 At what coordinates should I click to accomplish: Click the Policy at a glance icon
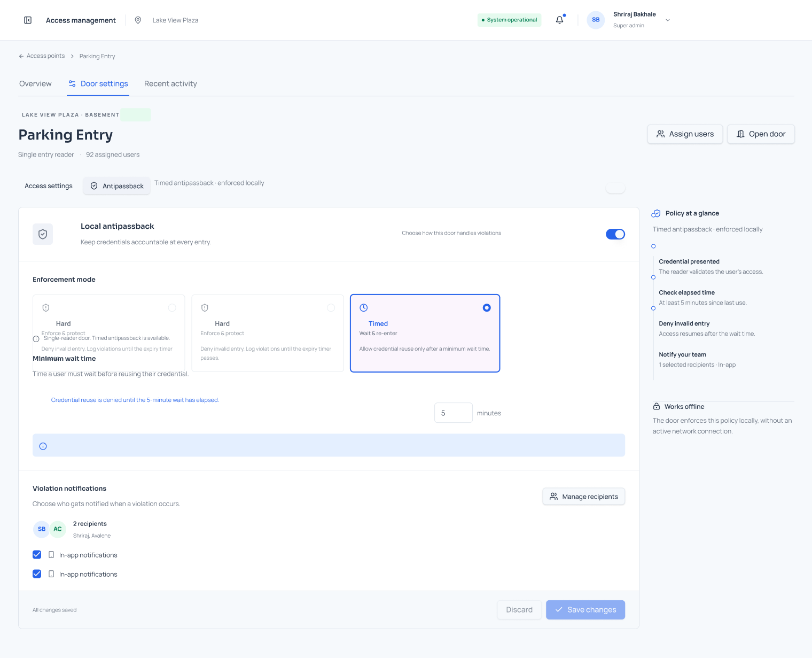[x=656, y=214]
